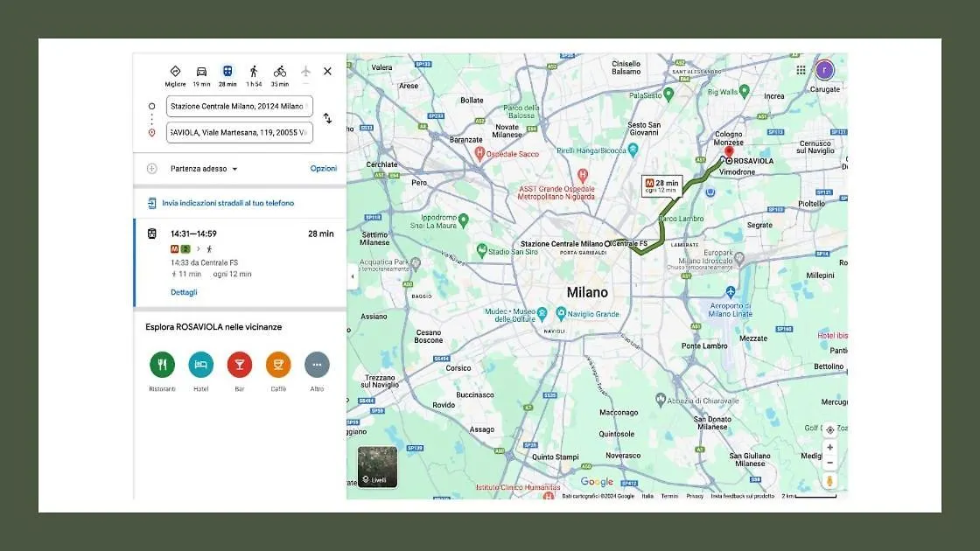
Task: Choose cycling directions, 35 min
Action: (x=279, y=75)
